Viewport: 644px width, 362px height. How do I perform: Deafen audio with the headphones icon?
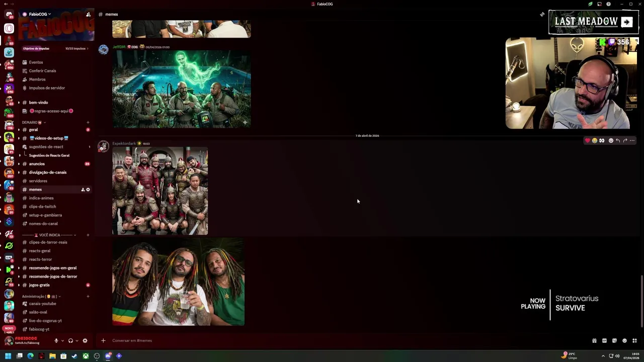tap(70, 340)
